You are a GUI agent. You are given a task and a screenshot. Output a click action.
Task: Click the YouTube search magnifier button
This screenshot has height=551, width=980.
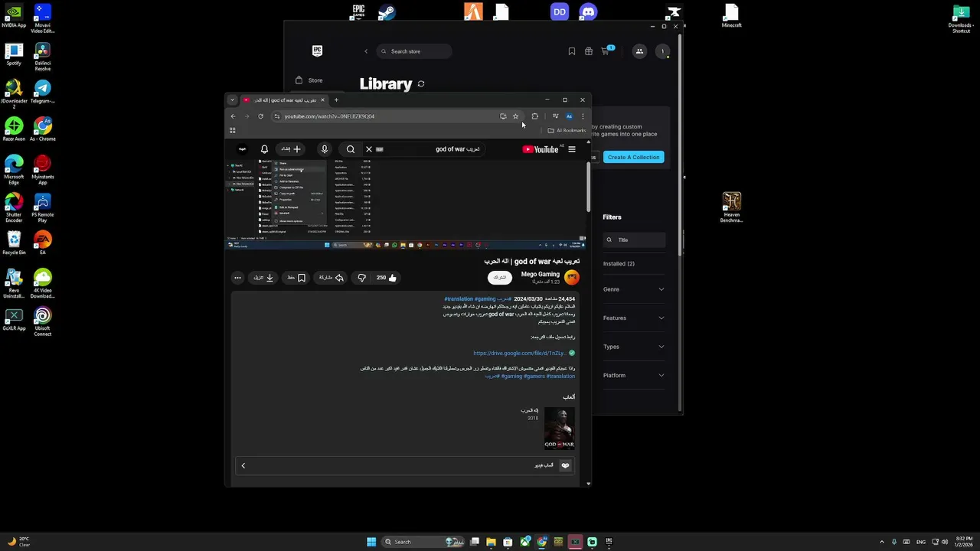coord(351,149)
